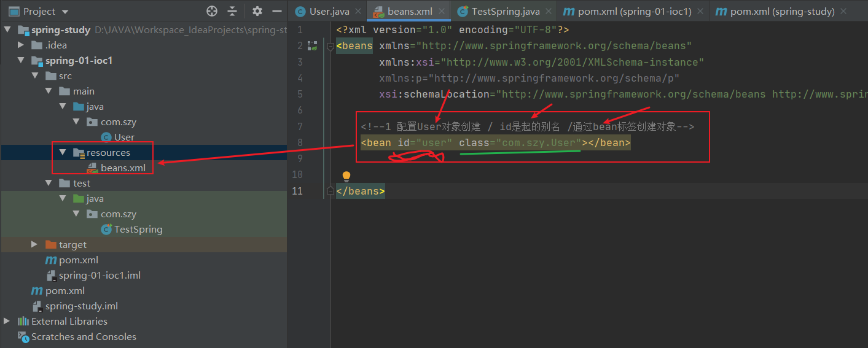Viewport: 868px width, 348px height.
Task: Select spring-01-ioc1.iml file
Action: [100, 276]
